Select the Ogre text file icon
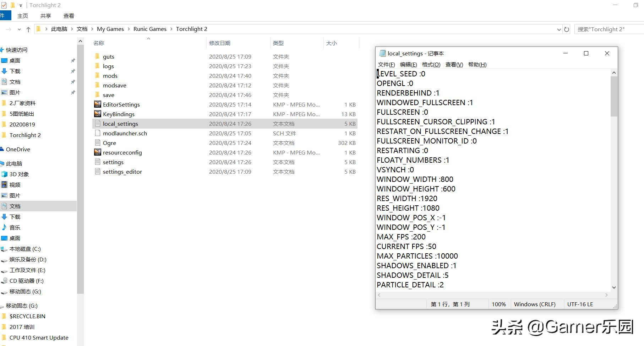The width and height of the screenshot is (644, 346). 98,143
